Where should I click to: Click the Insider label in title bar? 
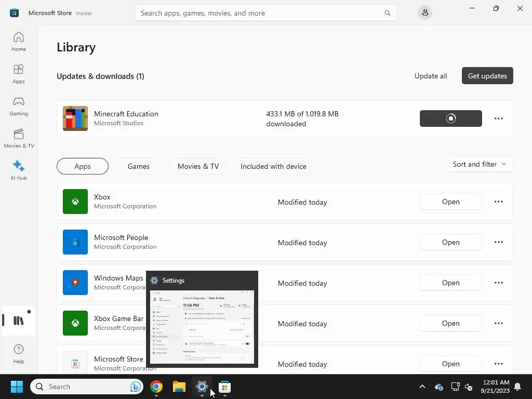pyautogui.click(x=84, y=13)
